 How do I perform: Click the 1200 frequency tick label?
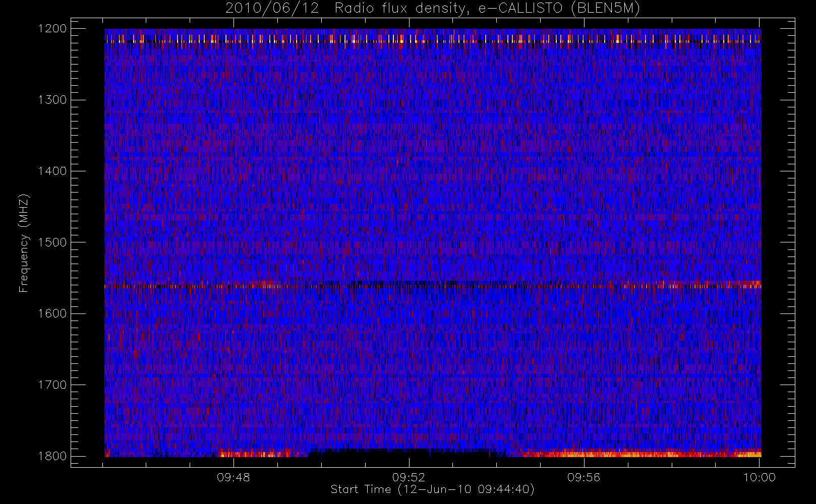52,29
